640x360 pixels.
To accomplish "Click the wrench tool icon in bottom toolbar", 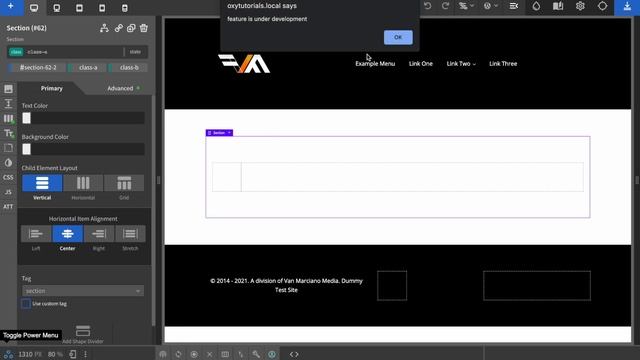I will click(256, 354).
